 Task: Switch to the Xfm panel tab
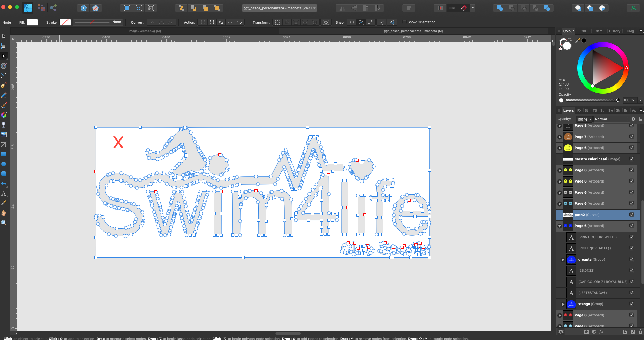[599, 31]
